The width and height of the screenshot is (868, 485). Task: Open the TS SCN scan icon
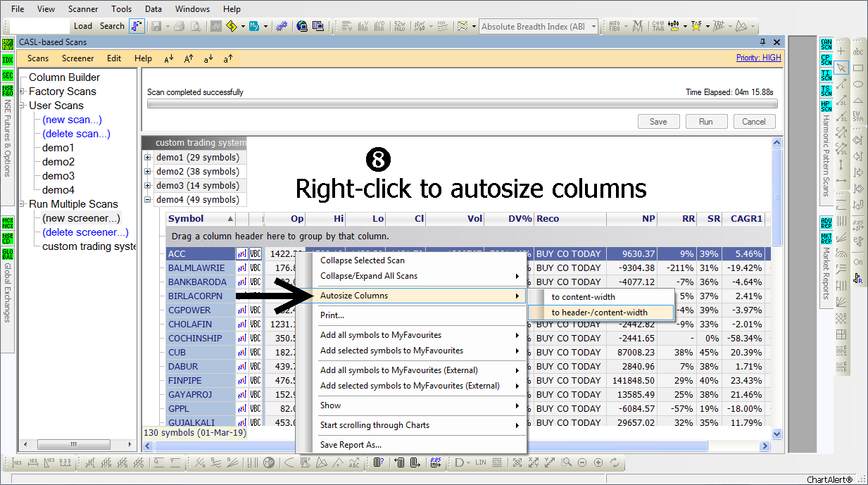click(x=826, y=91)
